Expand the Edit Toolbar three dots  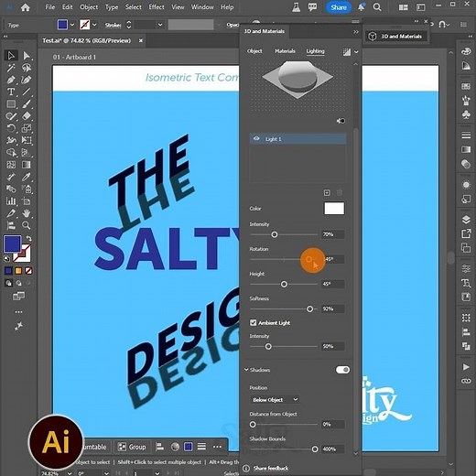point(18,312)
